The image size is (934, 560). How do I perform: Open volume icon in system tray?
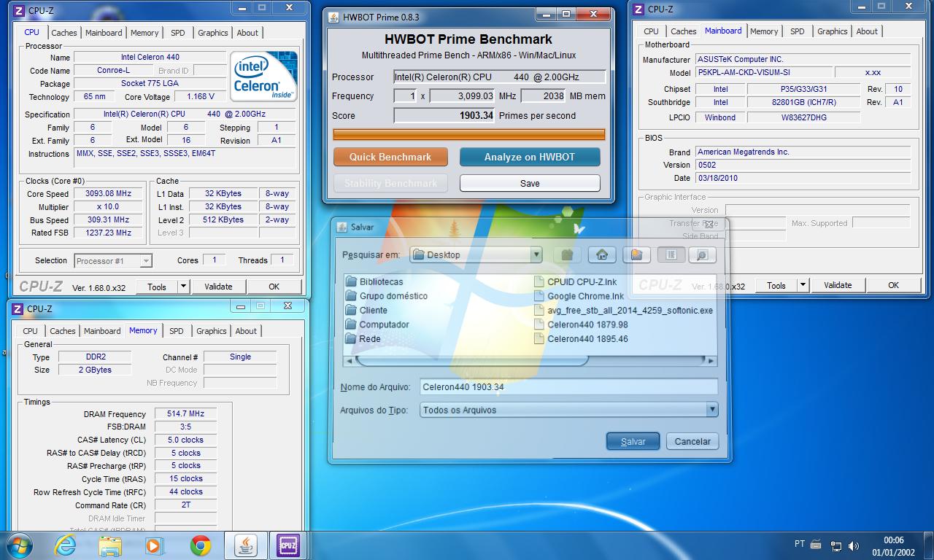(853, 546)
